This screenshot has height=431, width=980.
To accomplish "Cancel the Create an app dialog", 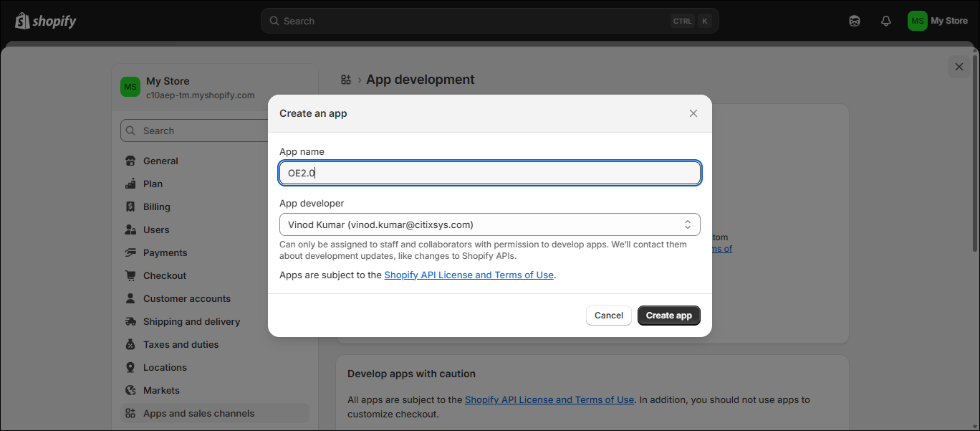I will tap(608, 316).
